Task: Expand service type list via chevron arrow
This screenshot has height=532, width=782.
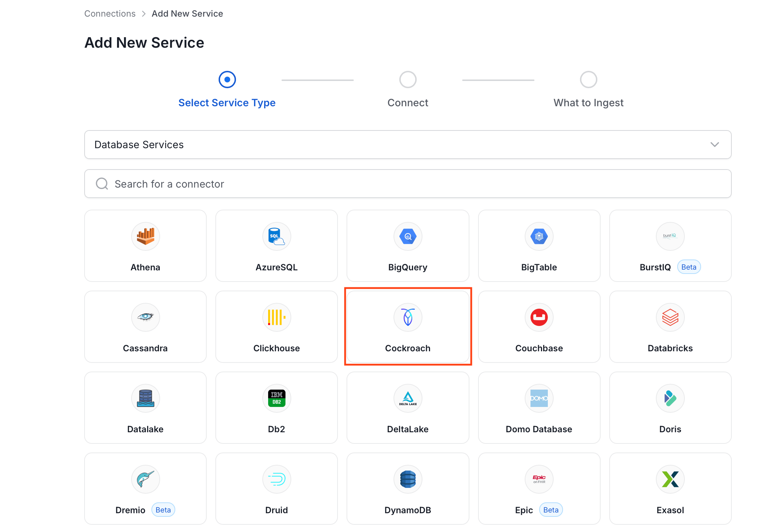Action: click(714, 145)
